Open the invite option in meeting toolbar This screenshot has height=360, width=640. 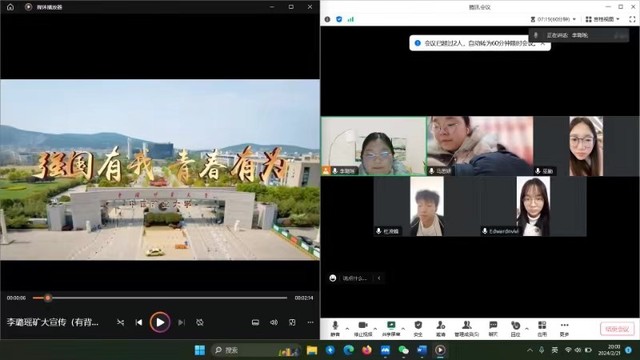pyautogui.click(x=441, y=329)
